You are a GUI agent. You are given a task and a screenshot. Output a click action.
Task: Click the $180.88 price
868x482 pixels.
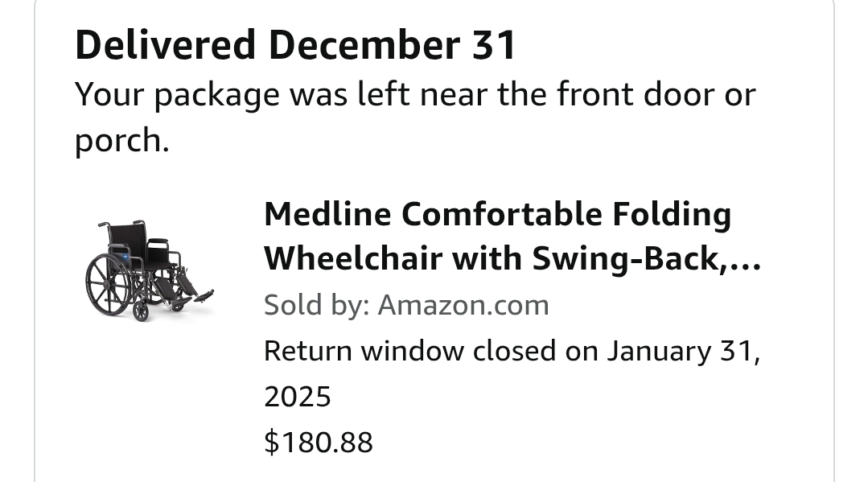pos(319,442)
